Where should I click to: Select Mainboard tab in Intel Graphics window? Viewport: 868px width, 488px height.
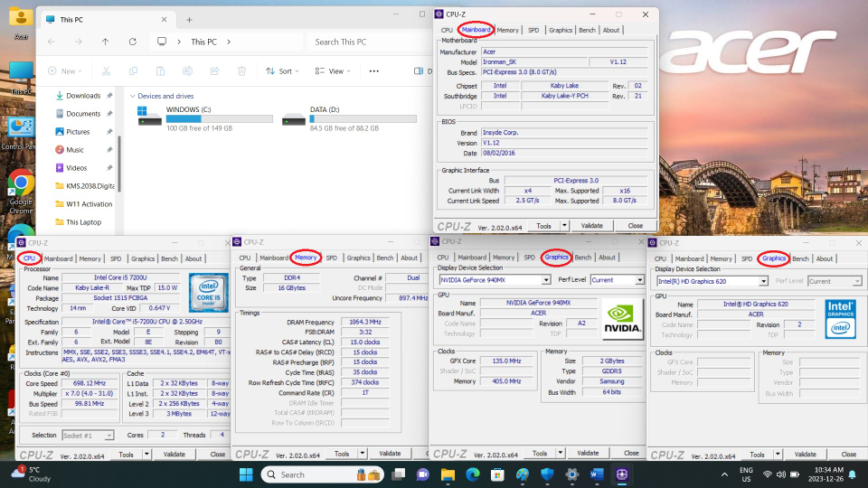689,258
